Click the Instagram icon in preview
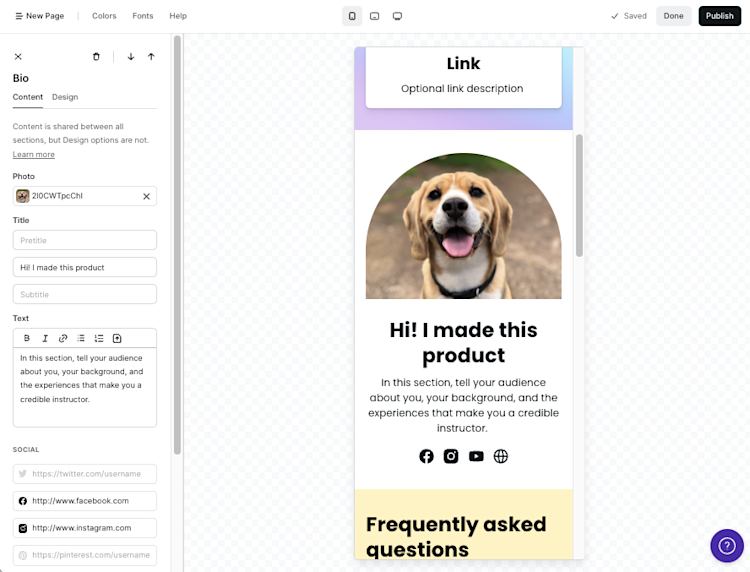This screenshot has height=572, width=750. click(x=451, y=456)
